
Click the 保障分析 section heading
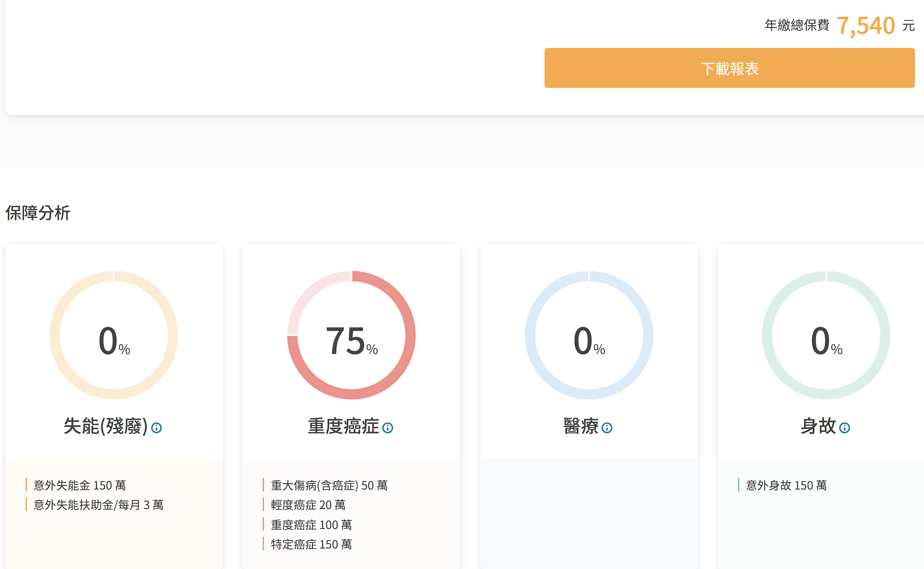pyautogui.click(x=38, y=213)
